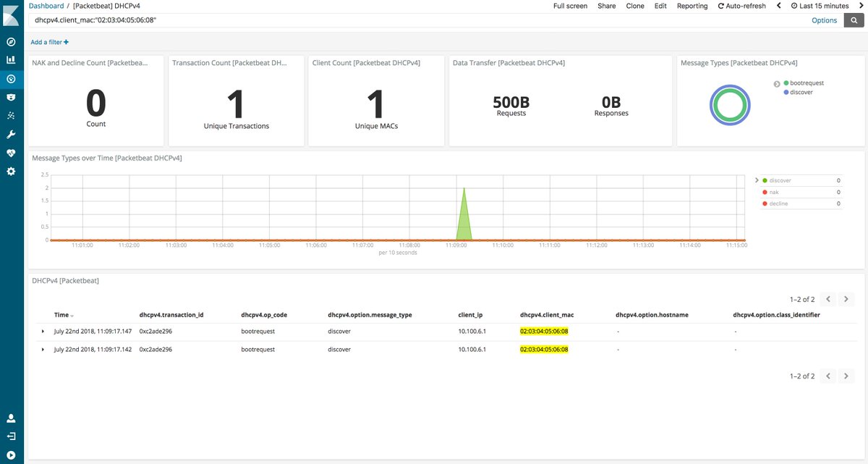The image size is (868, 464).
Task: Click dhcpv4.option.class_identifier column header
Action: pyautogui.click(x=776, y=315)
